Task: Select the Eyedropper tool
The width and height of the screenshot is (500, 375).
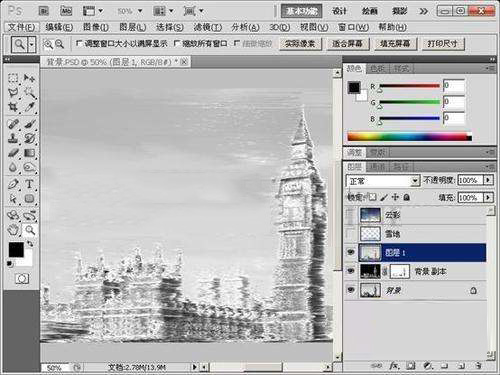Action: click(29, 107)
